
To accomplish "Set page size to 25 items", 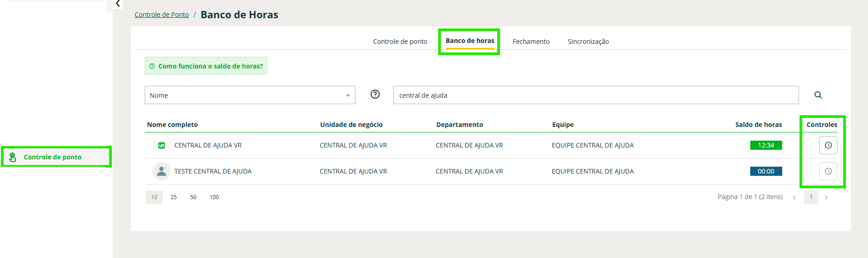I will coord(173,197).
